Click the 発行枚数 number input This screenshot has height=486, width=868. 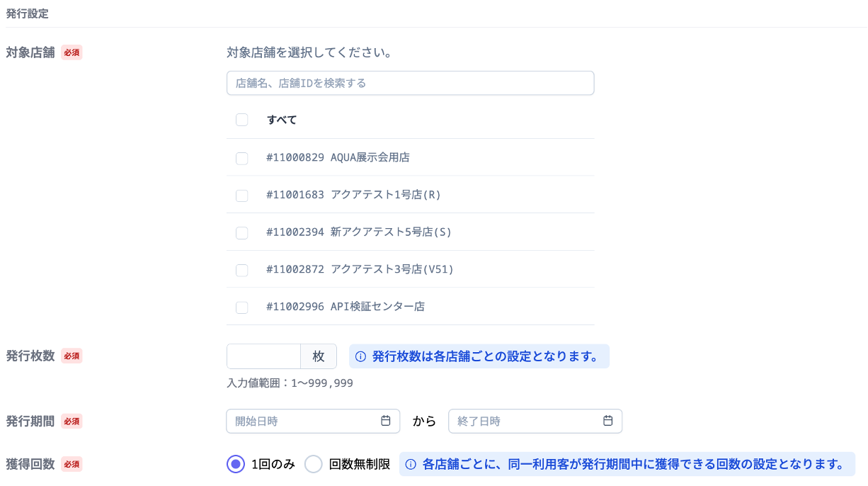(x=263, y=356)
